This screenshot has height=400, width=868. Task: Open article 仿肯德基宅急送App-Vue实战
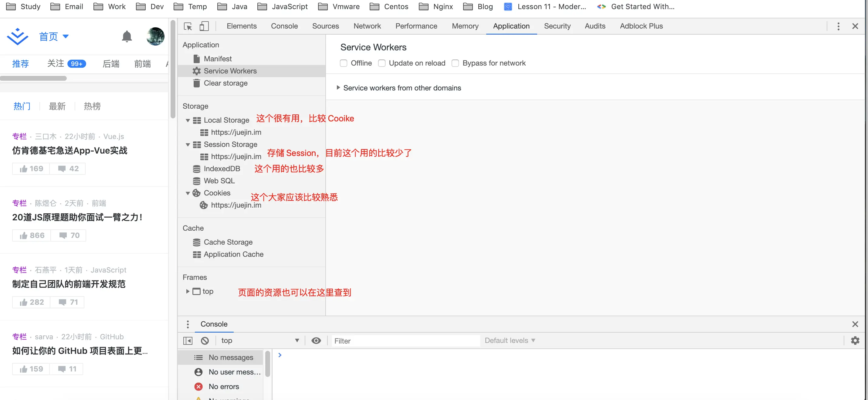(70, 151)
